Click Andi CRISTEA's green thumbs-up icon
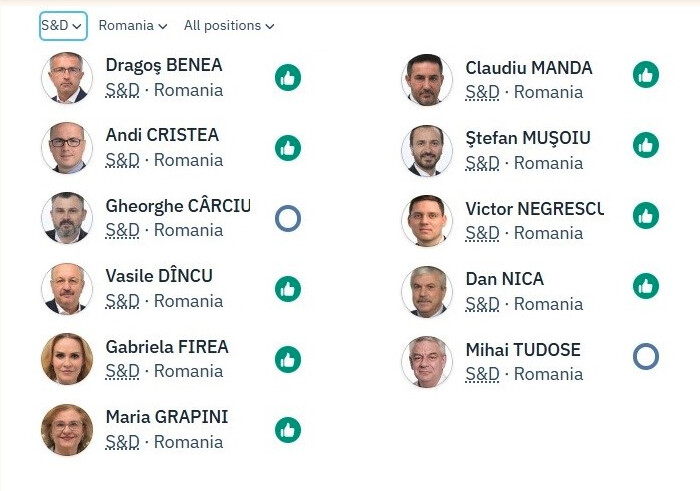 288,148
